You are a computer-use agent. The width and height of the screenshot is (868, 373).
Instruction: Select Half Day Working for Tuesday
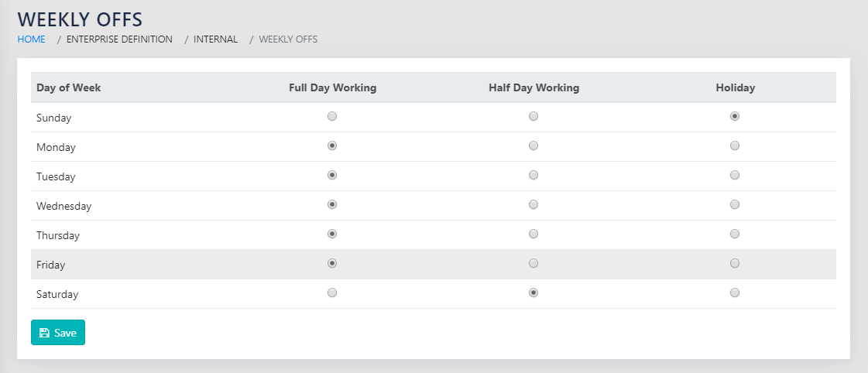point(533,175)
